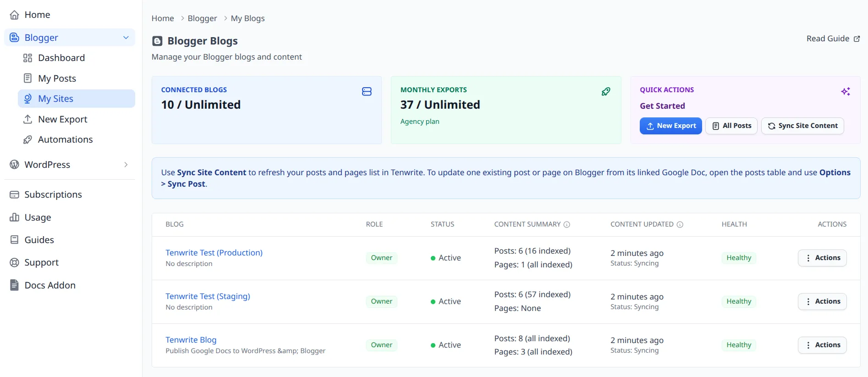Click the Automations rocket icon in sidebar
Viewport: 868px width, 377px height.
(28, 139)
